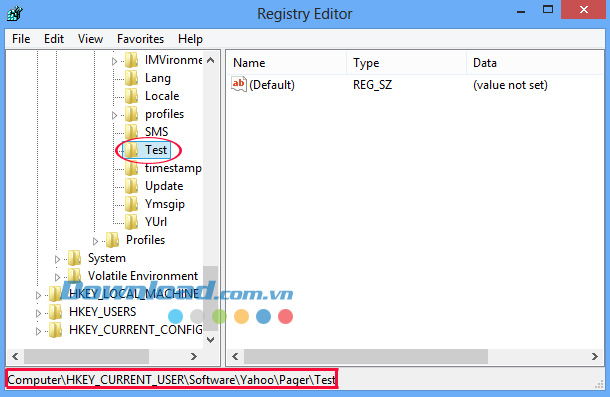
Task: Click the folder icon next to System
Action: coord(74,258)
